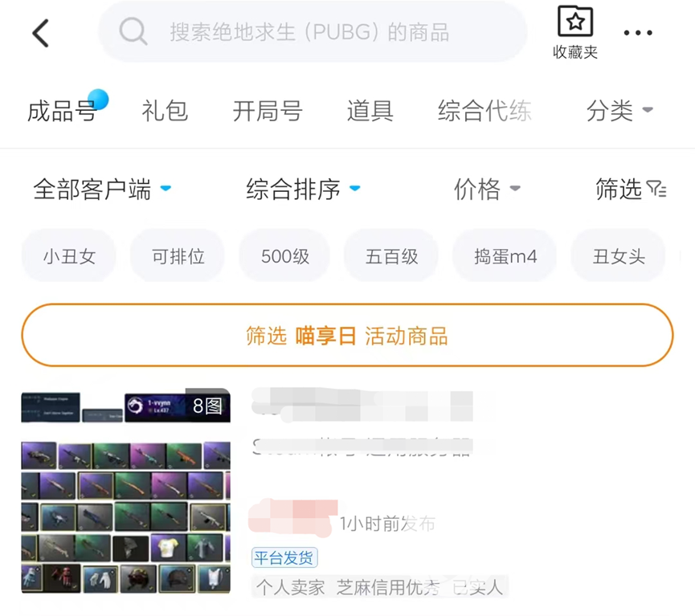Tap the search magnifier icon

133,32
